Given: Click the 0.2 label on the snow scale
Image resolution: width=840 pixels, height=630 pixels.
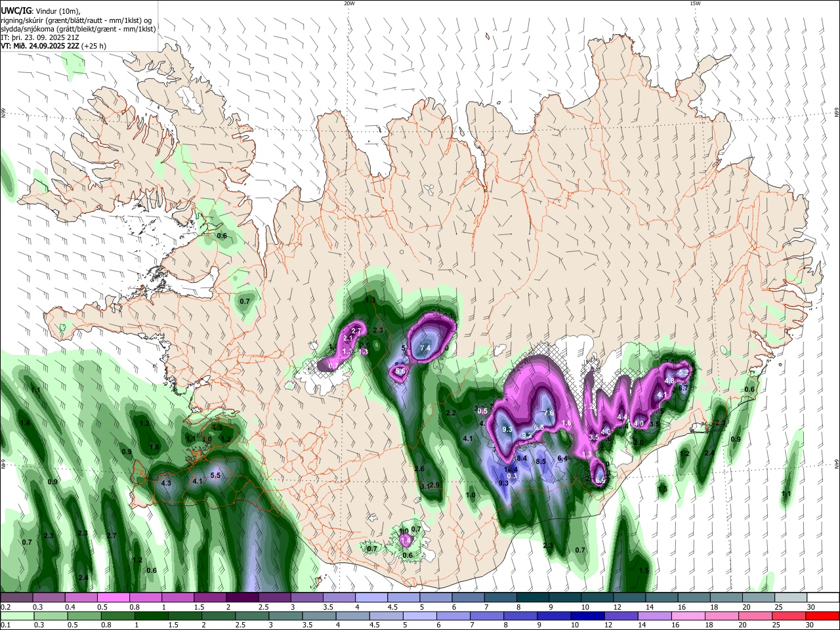Looking at the screenshot, I should pyautogui.click(x=5, y=607).
